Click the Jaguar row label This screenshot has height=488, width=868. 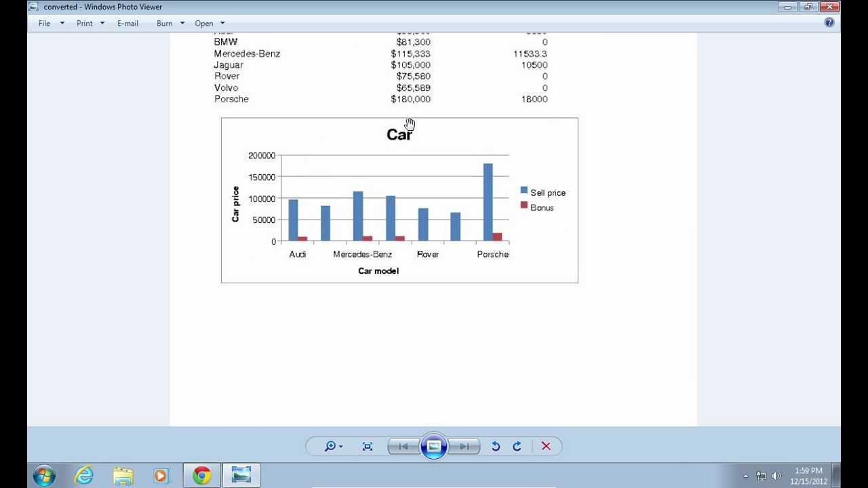(229, 65)
